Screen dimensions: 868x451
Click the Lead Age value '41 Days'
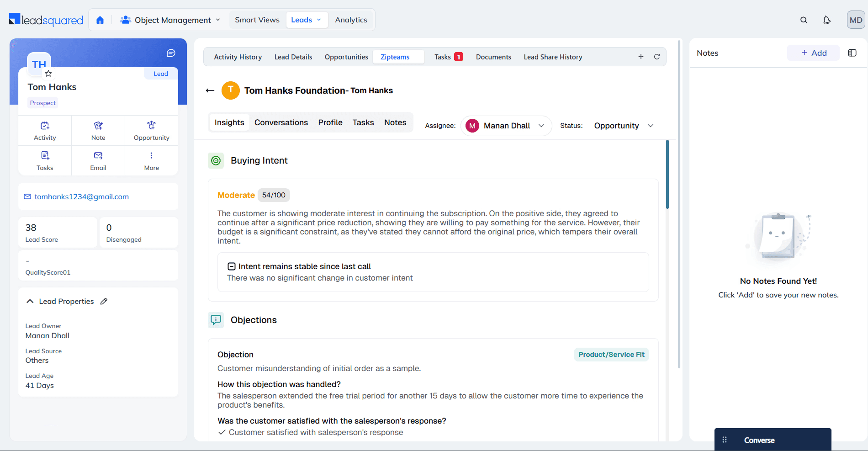coord(40,385)
